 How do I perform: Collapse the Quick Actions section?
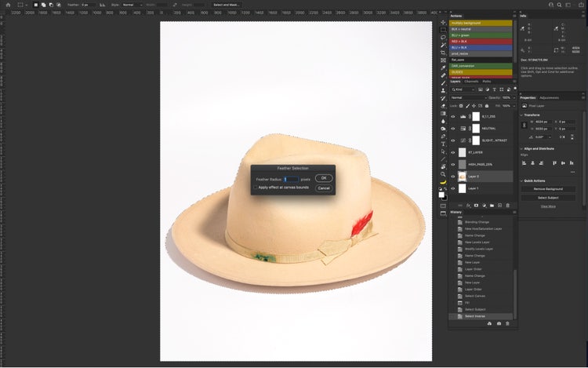(x=522, y=180)
